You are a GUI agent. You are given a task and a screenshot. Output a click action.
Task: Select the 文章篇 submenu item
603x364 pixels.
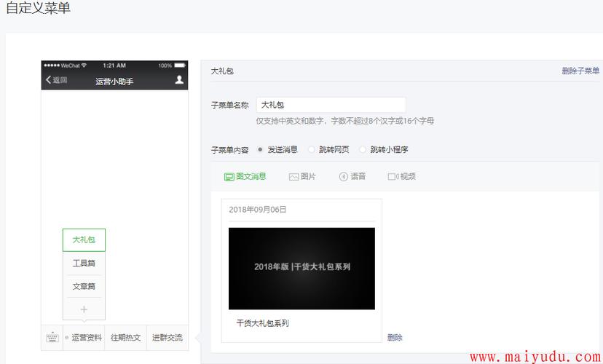(x=84, y=286)
